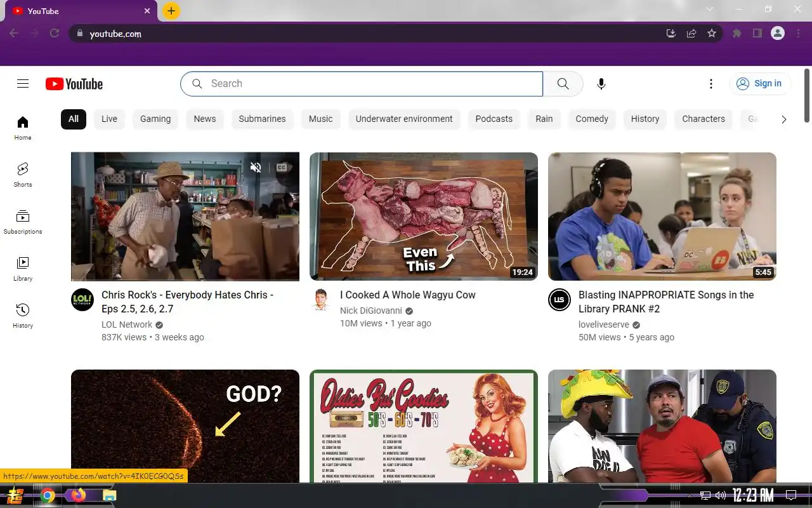Image resolution: width=812 pixels, height=508 pixels.
Task: Open the loveliveserve channel name
Action: click(604, 324)
